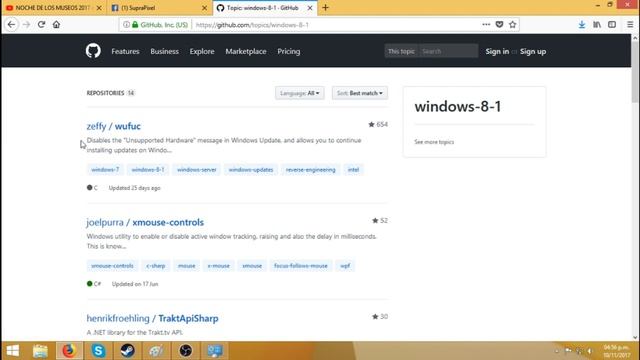Close the GitHub topic tab
Image resolution: width=640 pixels, height=360 pixels.
click(x=310, y=8)
